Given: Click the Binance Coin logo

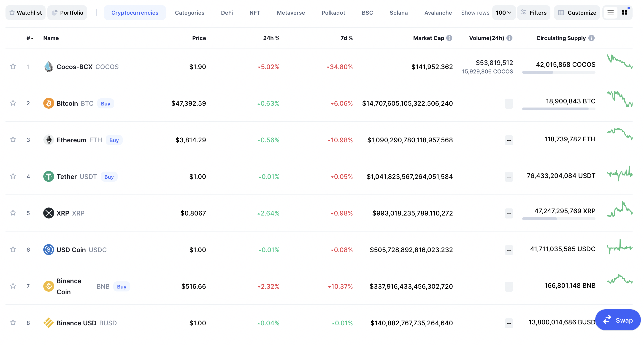Looking at the screenshot, I should (x=49, y=286).
